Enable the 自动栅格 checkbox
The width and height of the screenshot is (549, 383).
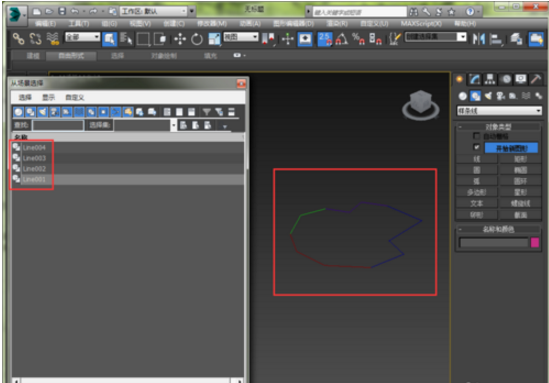pos(476,136)
